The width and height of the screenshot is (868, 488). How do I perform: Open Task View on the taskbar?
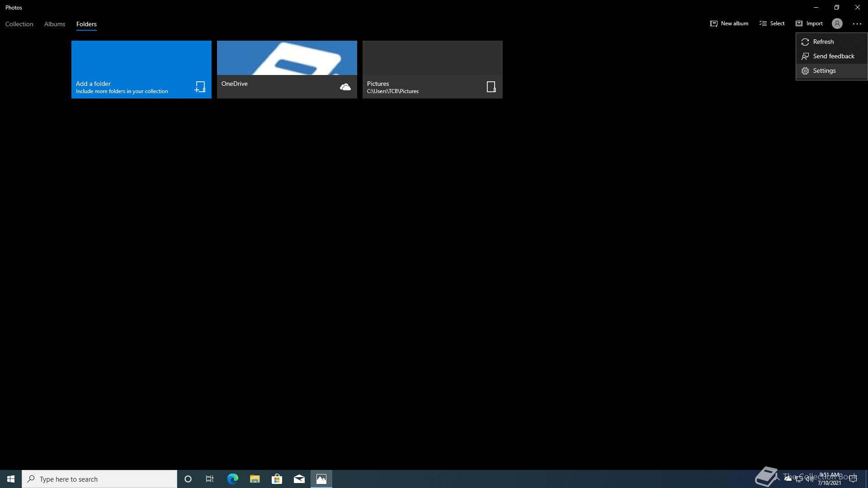pyautogui.click(x=210, y=479)
